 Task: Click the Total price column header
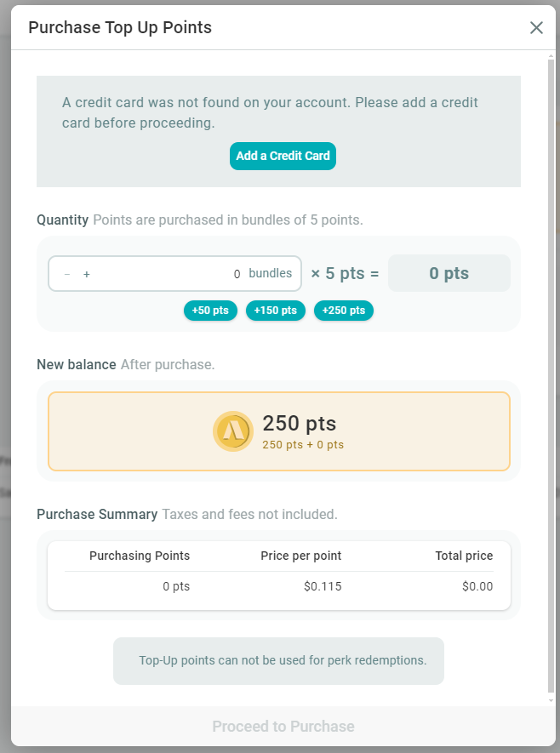pyautogui.click(x=464, y=556)
